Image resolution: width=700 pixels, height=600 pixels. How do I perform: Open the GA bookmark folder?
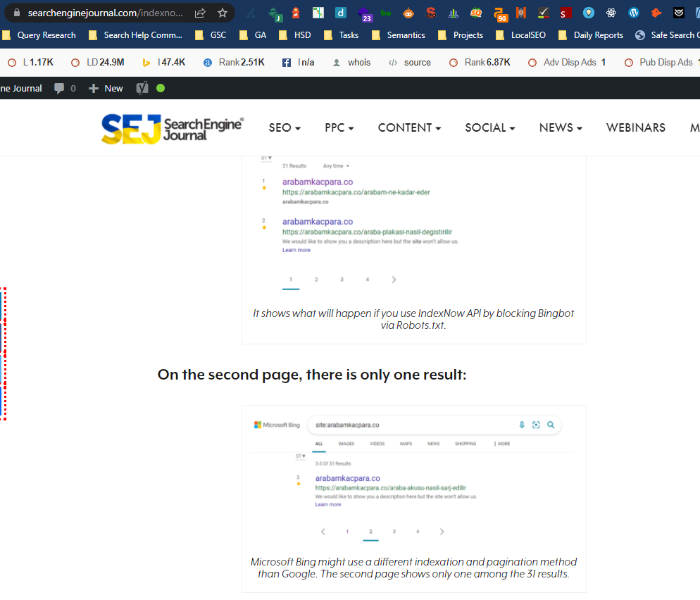click(x=253, y=35)
